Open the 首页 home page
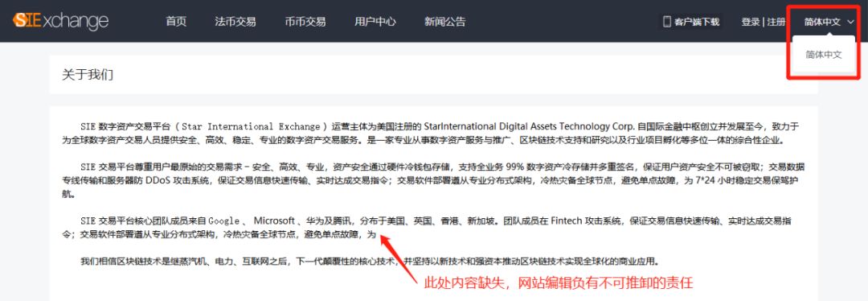The image size is (868, 301). [x=176, y=22]
